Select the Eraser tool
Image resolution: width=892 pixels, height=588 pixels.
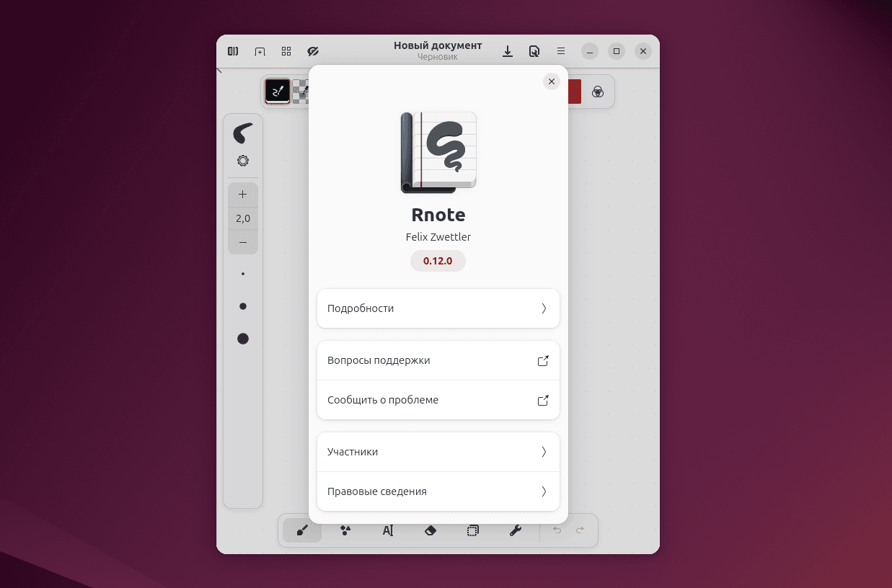click(x=430, y=530)
